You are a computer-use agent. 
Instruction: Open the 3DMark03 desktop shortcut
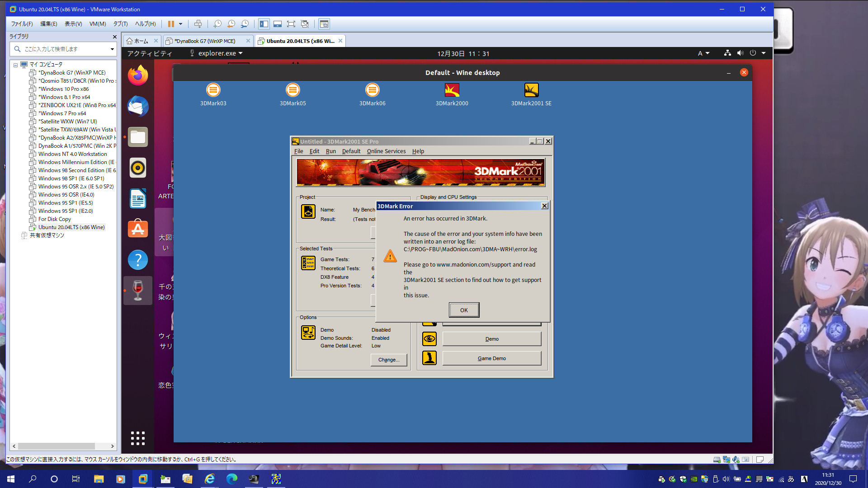(x=213, y=94)
